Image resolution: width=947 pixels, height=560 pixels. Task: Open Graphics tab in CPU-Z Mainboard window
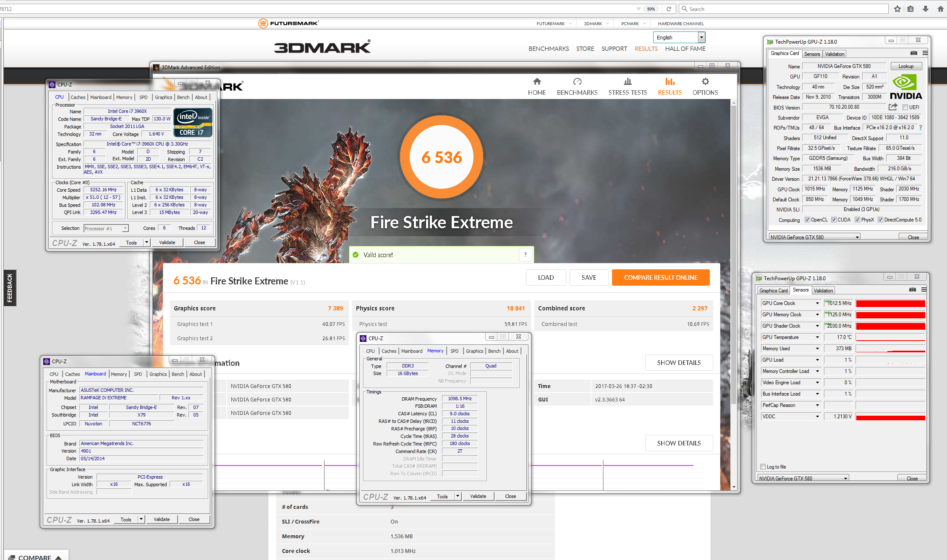(x=158, y=374)
